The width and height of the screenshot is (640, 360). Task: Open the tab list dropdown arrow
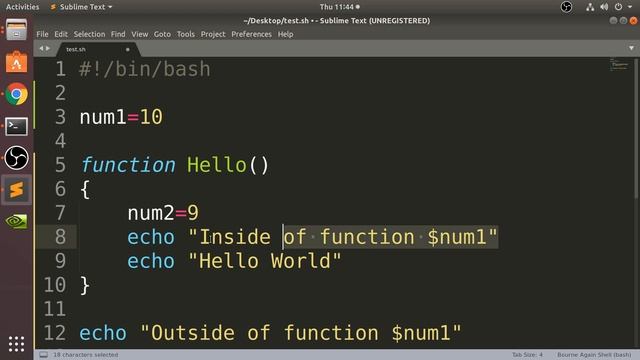click(x=631, y=48)
